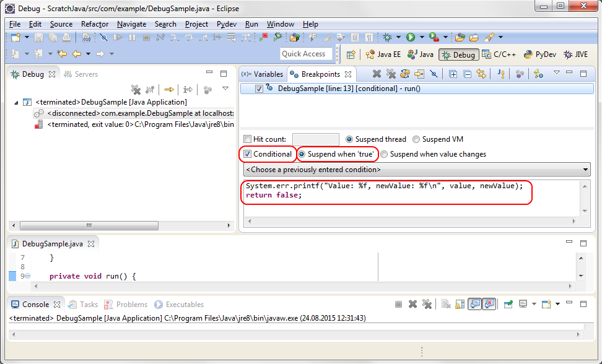Image resolution: width=602 pixels, height=364 pixels.
Task: Toggle the Scroll Lock console icon
Action: pos(460,304)
